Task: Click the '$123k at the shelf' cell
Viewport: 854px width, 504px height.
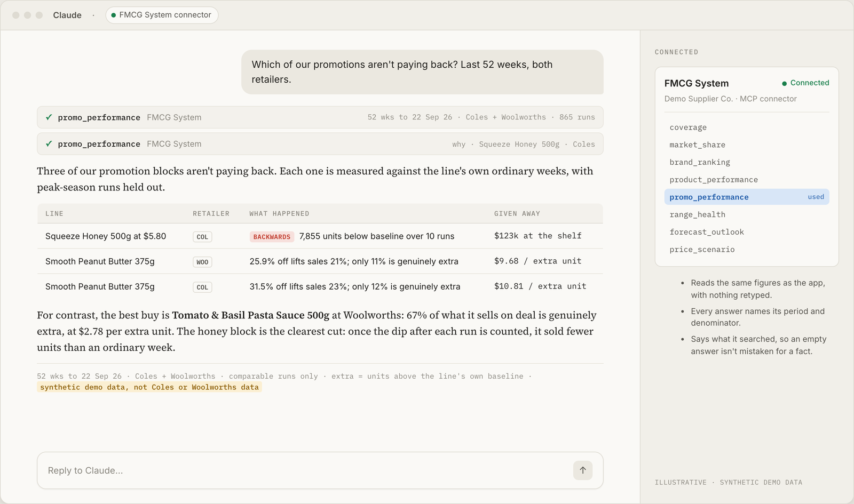Action: point(537,236)
